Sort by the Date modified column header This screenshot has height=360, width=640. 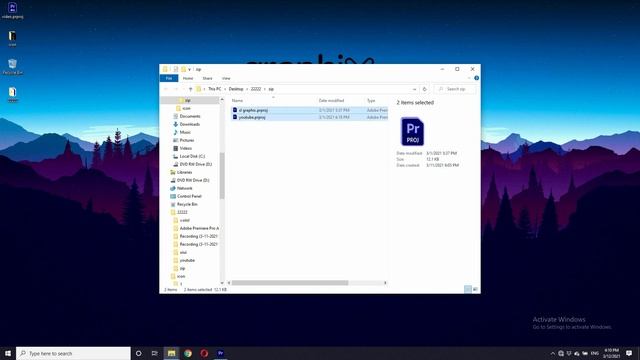click(331, 100)
